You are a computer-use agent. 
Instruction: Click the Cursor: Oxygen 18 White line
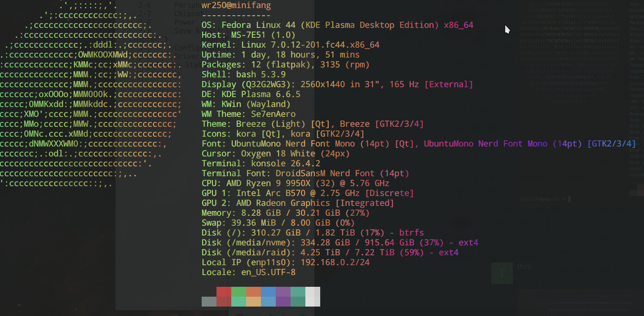click(x=276, y=154)
